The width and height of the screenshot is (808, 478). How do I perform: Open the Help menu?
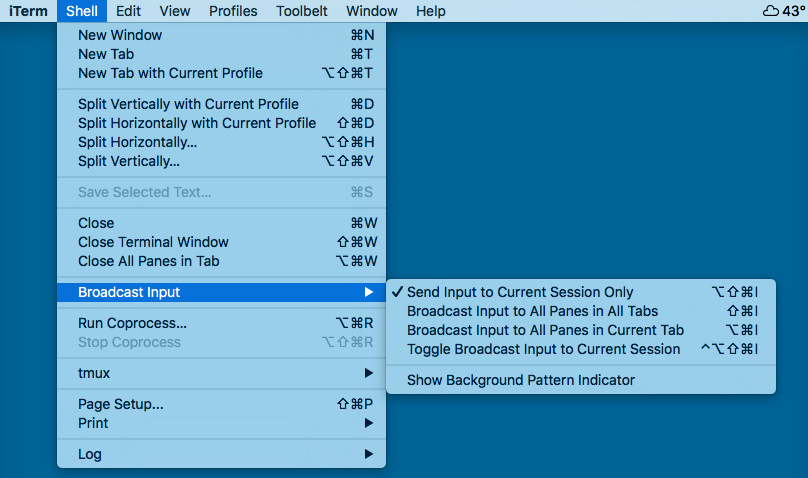point(431,11)
